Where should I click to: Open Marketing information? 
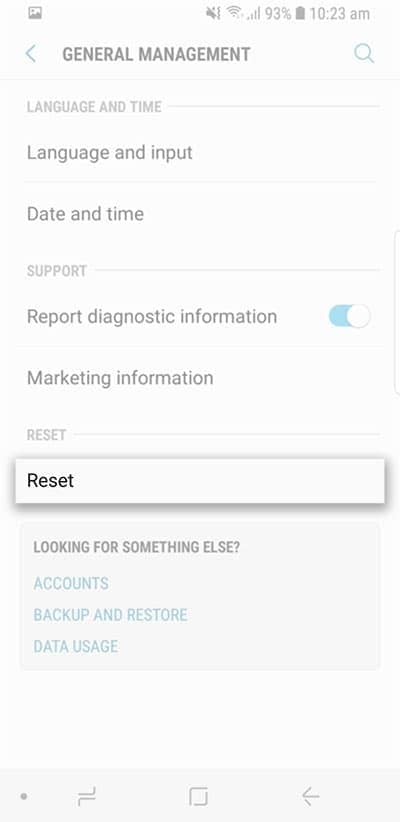tap(200, 378)
